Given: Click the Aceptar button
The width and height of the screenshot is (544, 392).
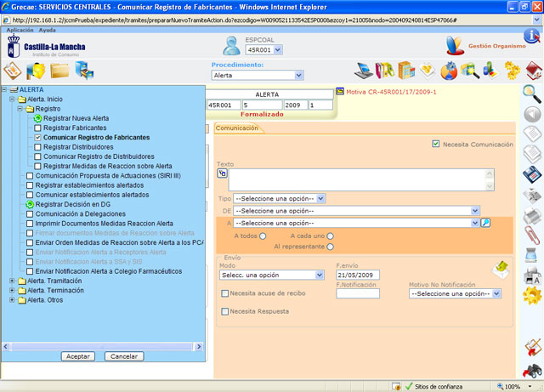Looking at the screenshot, I should [x=78, y=356].
